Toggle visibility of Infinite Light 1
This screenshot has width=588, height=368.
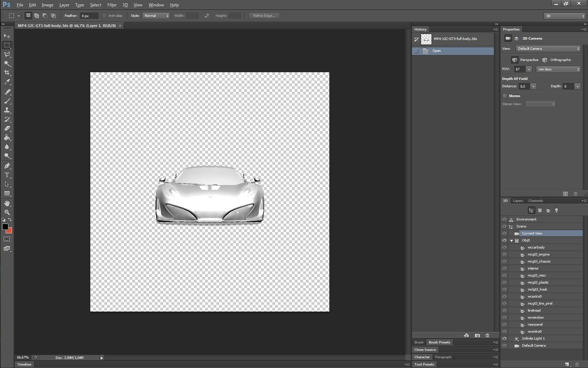tap(504, 339)
